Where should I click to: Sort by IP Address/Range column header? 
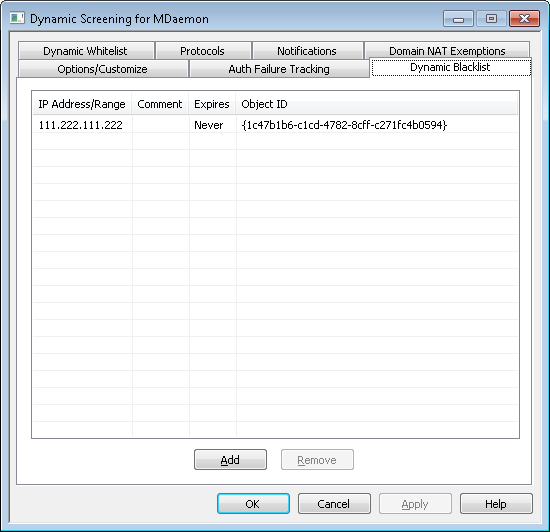point(82,104)
